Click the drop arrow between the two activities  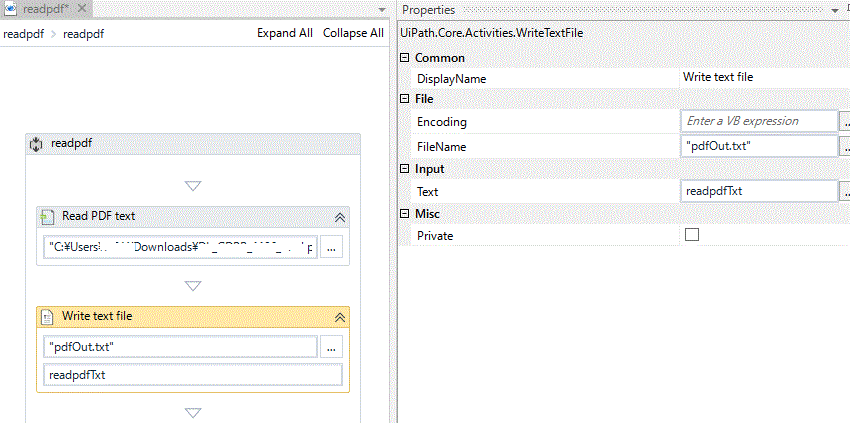193,286
